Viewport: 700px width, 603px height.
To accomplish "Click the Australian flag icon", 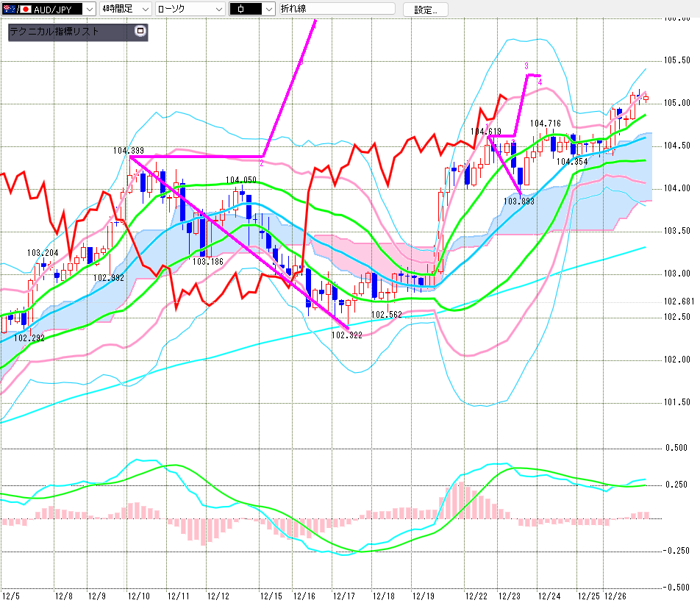I will 8,9.
